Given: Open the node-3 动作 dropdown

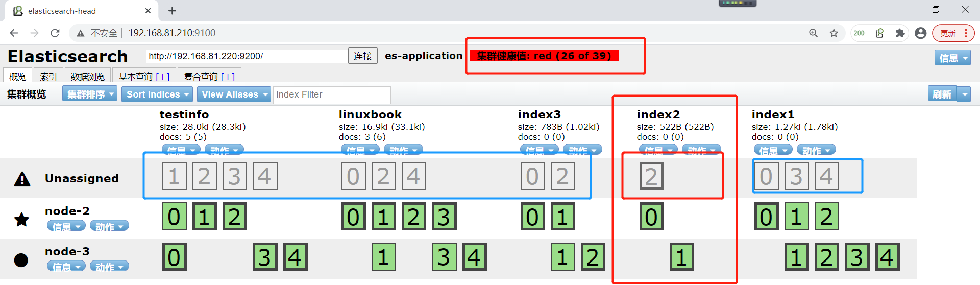Looking at the screenshot, I should click(109, 267).
